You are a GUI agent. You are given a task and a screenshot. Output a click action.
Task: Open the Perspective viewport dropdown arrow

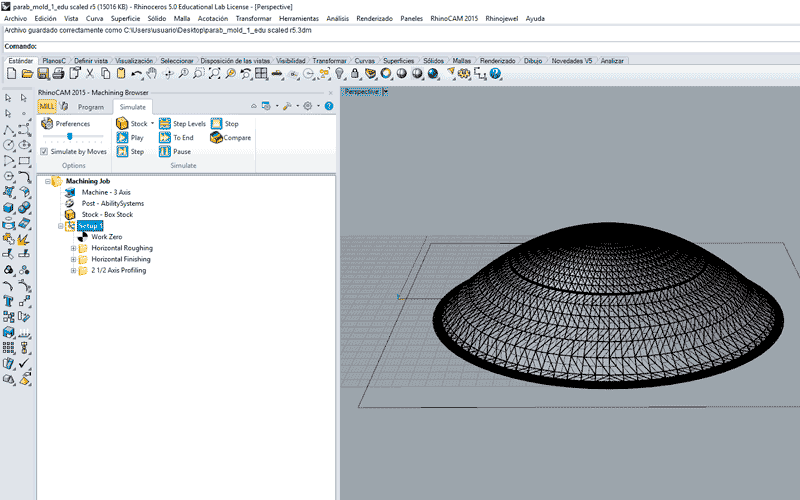(x=386, y=92)
